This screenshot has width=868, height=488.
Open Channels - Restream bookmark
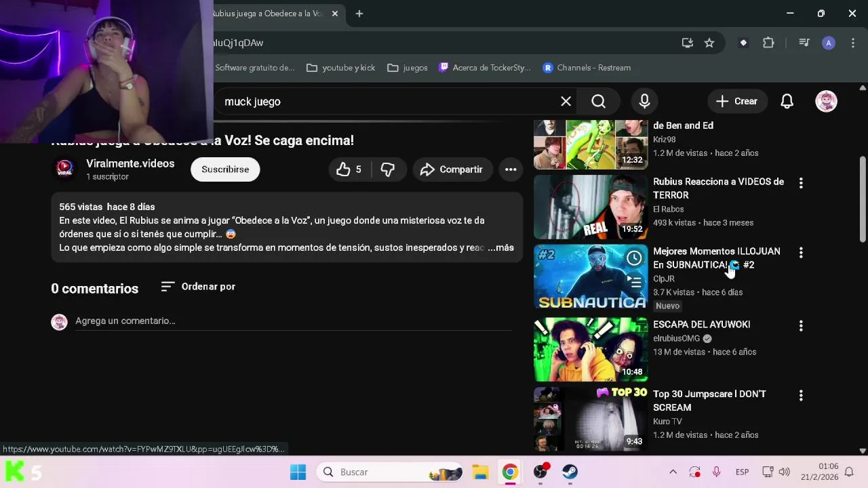[587, 68]
